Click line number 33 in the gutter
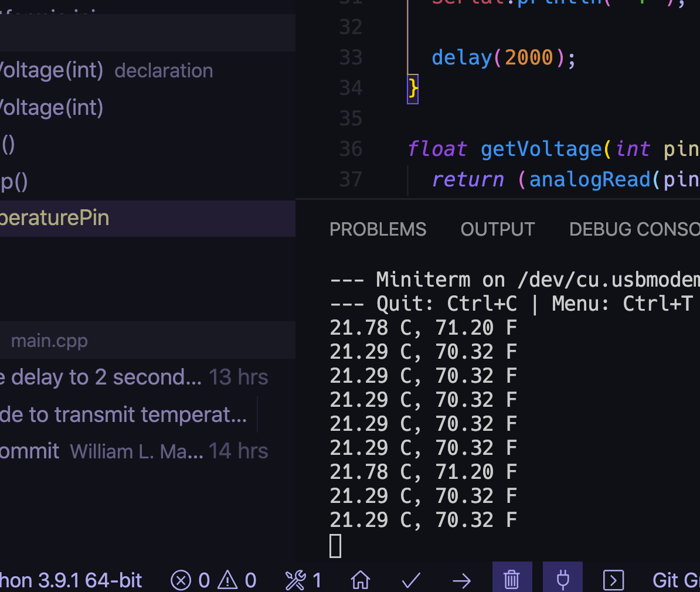The width and height of the screenshot is (700, 592). point(351,57)
